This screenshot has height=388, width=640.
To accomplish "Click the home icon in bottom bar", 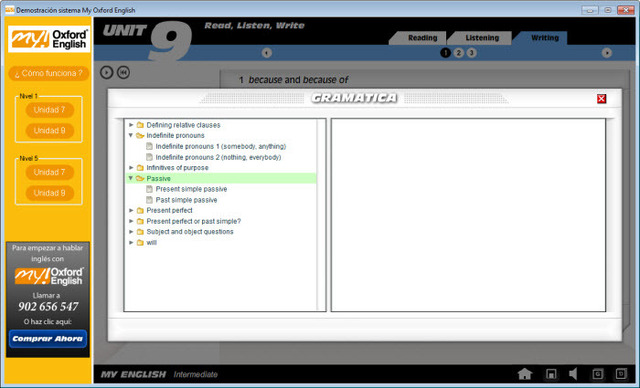I will (x=525, y=374).
